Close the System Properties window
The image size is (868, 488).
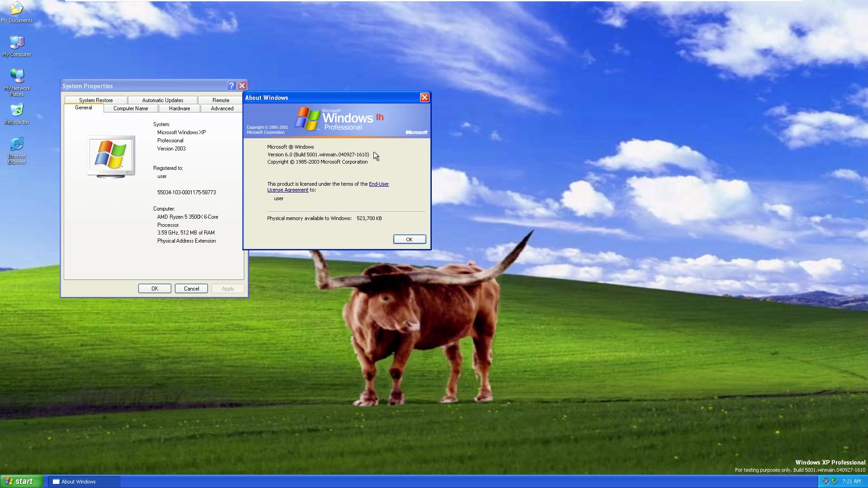[242, 86]
